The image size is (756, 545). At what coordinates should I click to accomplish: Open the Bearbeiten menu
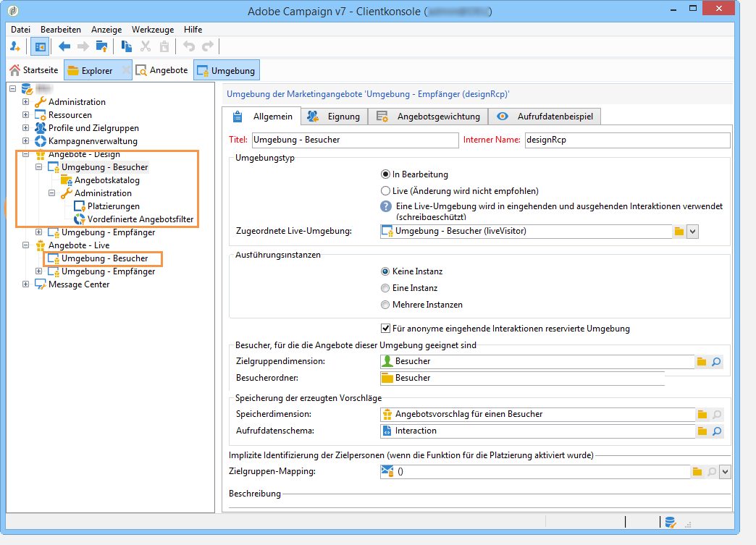(x=61, y=30)
